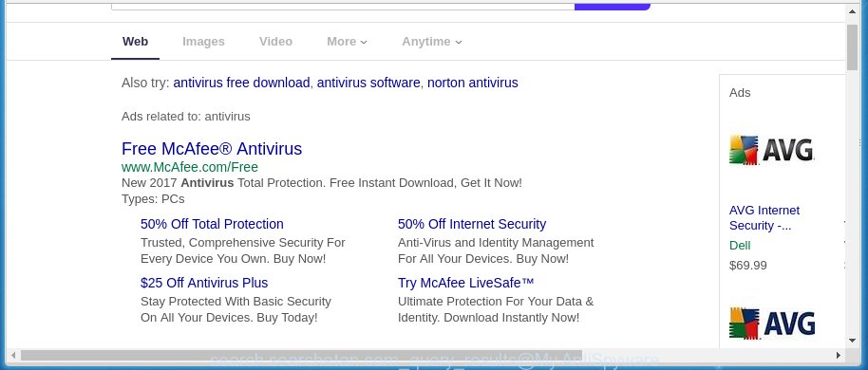Click the 50% Off Total Protection link
Viewport: 868px width, 370px height.
tap(212, 224)
